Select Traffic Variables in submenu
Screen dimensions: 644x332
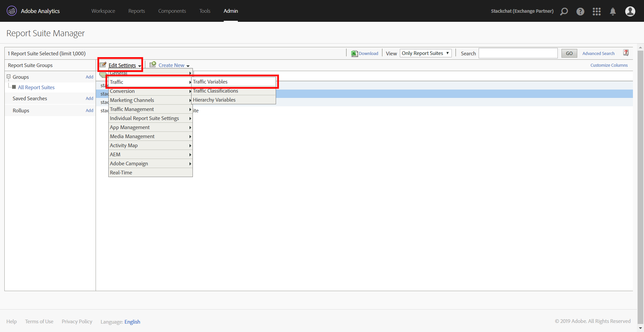[234, 82]
